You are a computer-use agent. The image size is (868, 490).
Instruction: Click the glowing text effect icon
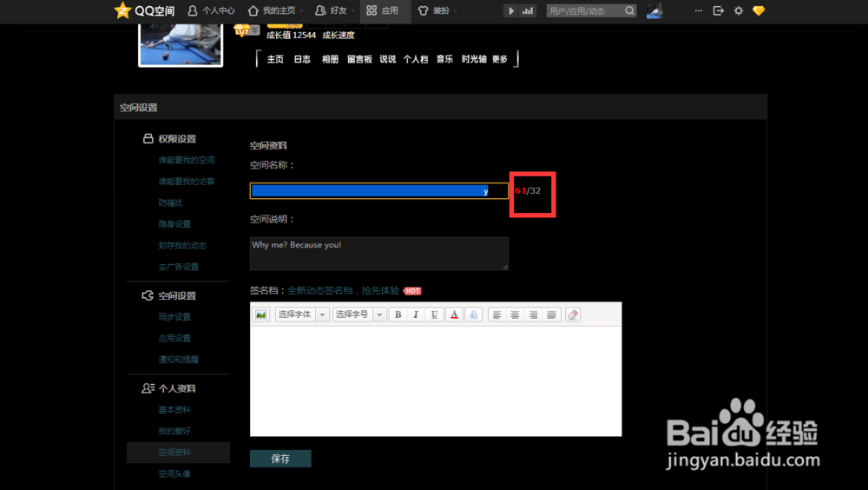pyautogui.click(x=473, y=315)
